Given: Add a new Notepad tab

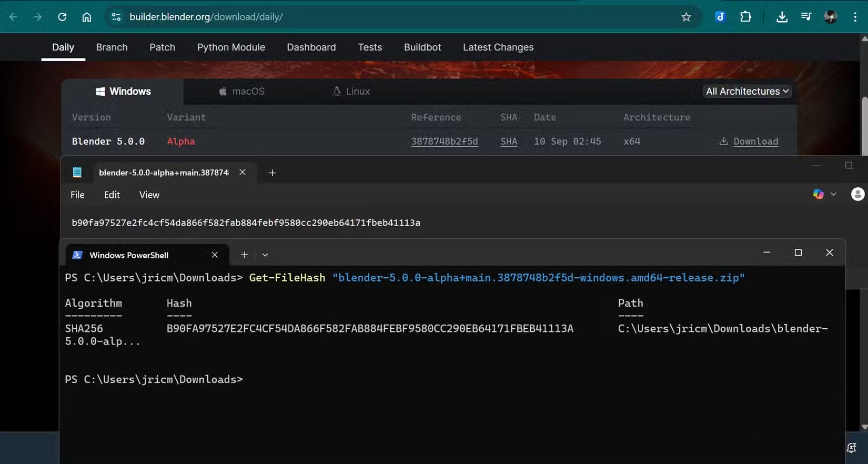Looking at the screenshot, I should click(272, 173).
